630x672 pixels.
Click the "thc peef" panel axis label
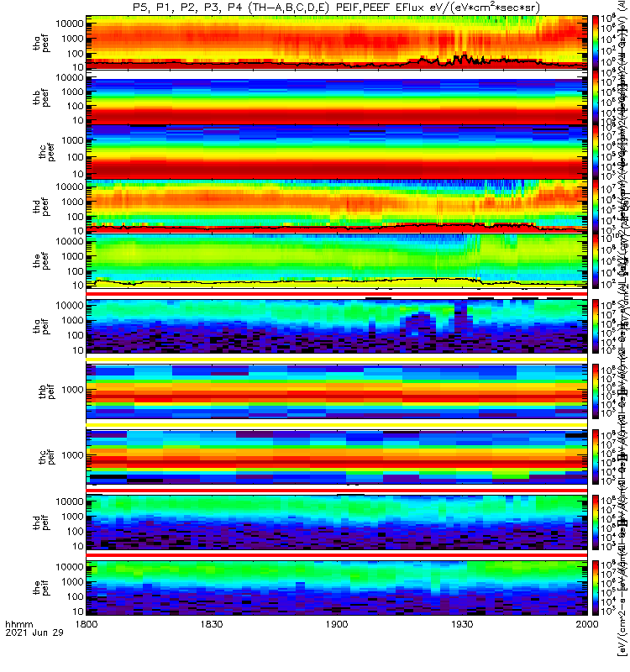pyautogui.click(x=46, y=152)
